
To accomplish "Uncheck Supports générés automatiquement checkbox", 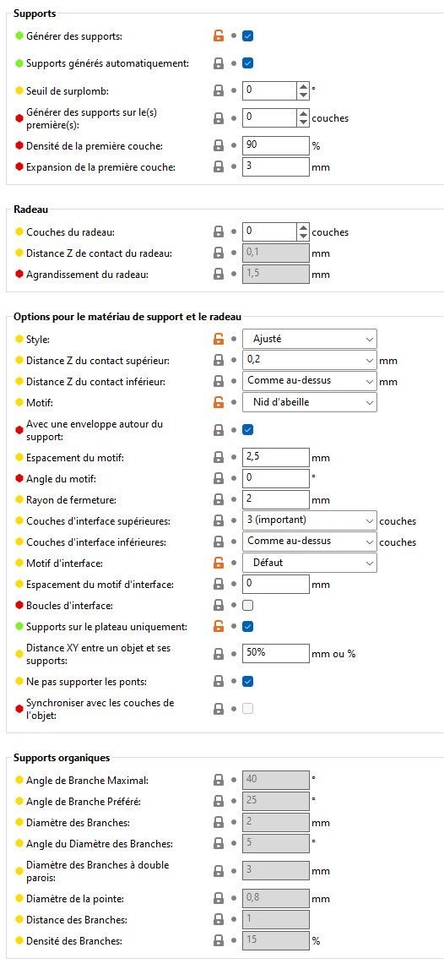I will point(247,63).
